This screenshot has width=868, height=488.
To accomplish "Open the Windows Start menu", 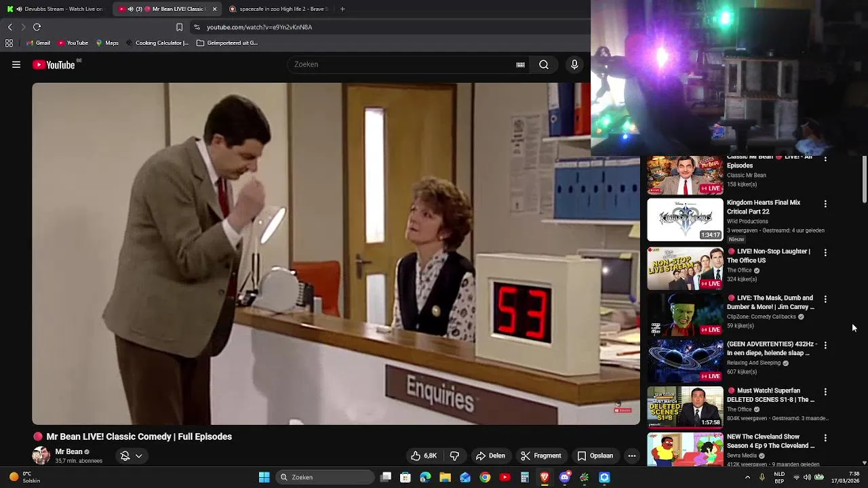I will (x=264, y=477).
